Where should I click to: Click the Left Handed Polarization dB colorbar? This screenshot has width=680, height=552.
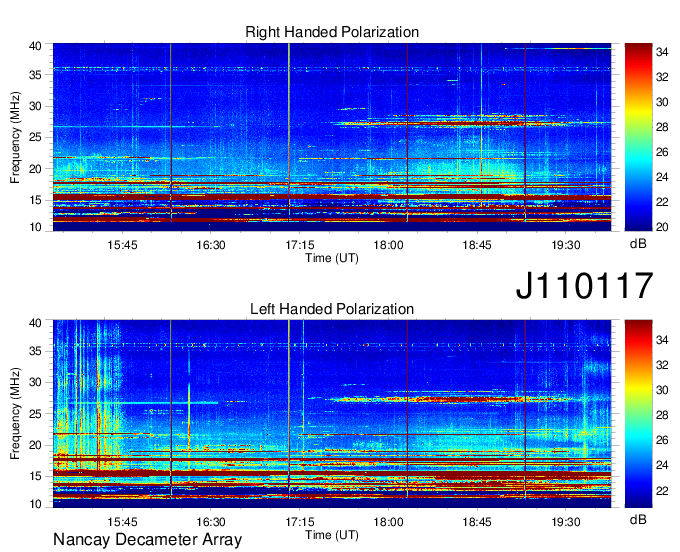pos(638,414)
